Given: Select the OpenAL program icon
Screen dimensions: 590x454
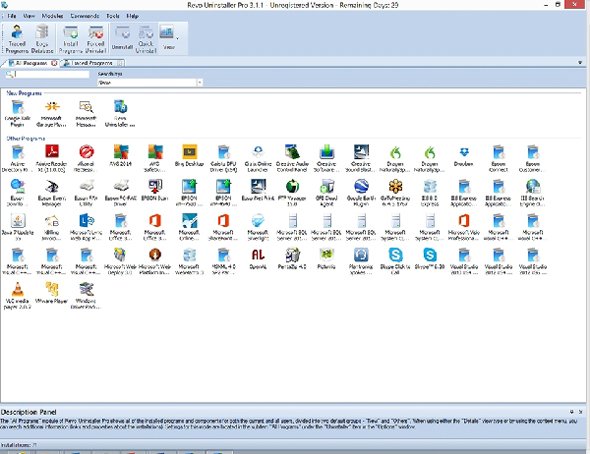Looking at the screenshot, I should (258, 258).
